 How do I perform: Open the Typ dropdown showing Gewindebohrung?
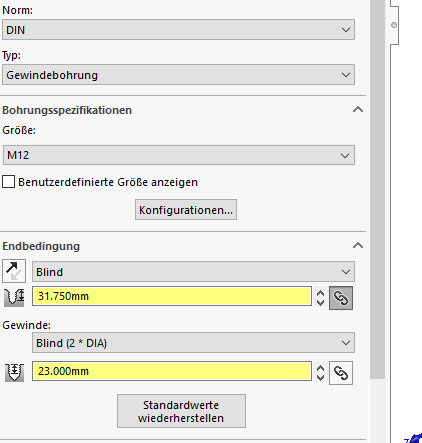[178, 75]
